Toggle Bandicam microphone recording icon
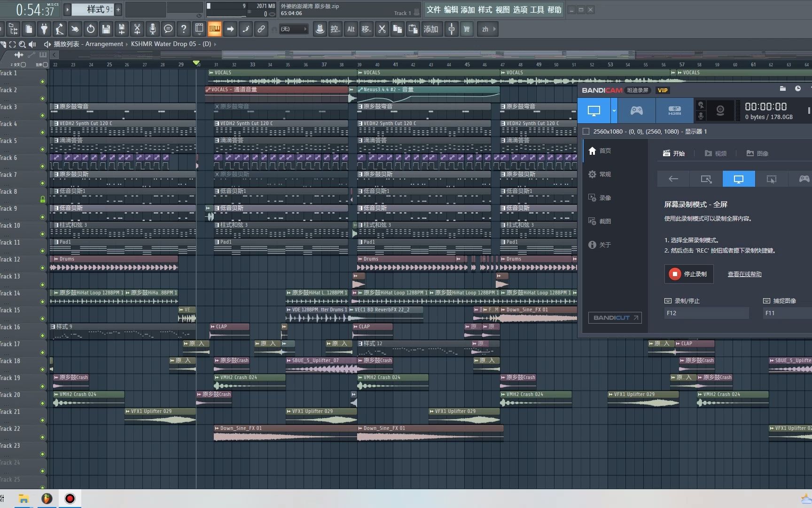 (701, 116)
